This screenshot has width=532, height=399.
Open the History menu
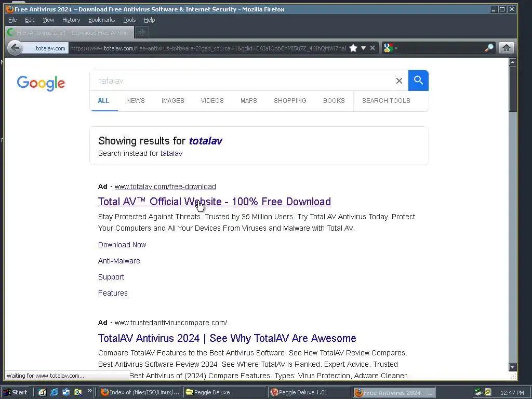click(x=71, y=20)
